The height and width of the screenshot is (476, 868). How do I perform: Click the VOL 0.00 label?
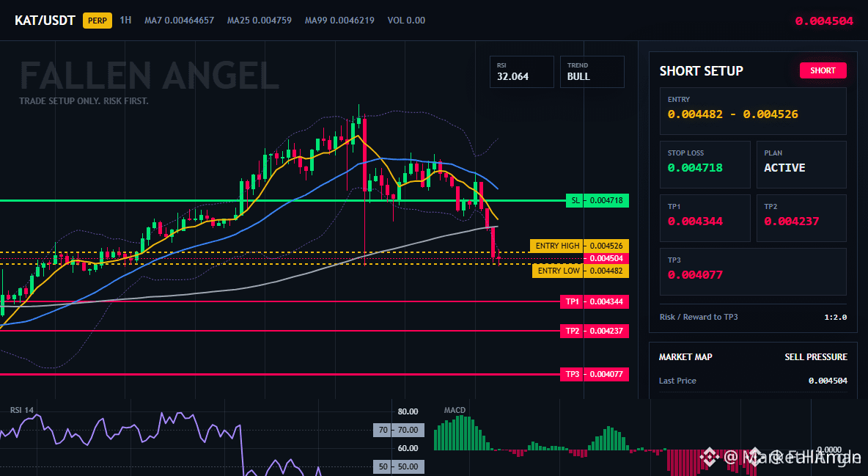point(406,21)
